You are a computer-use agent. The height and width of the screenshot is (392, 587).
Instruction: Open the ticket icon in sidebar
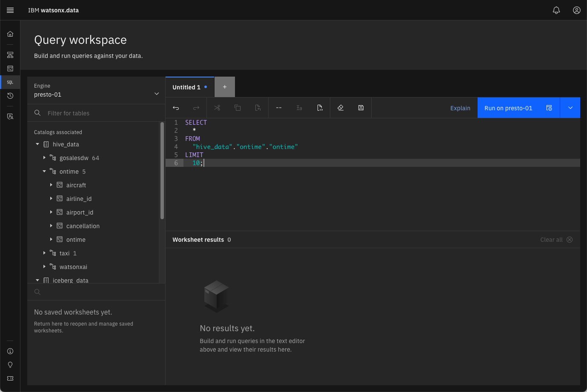tap(10, 378)
